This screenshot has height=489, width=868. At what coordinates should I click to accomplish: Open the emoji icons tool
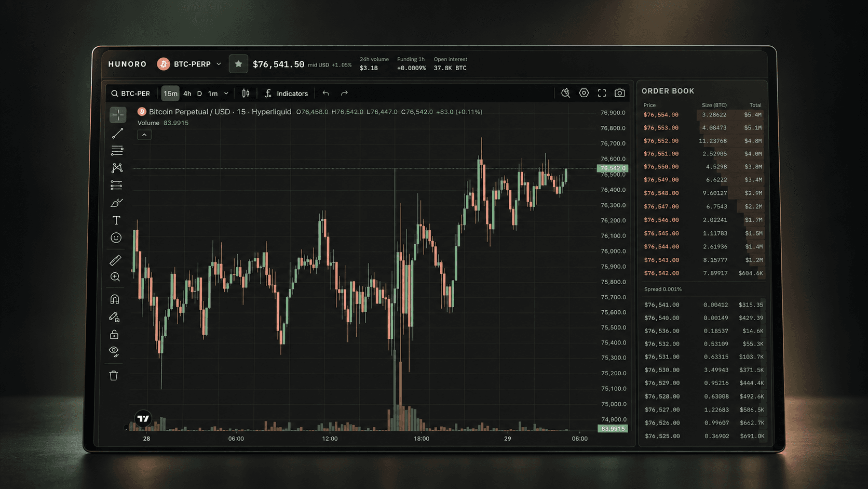coord(116,237)
